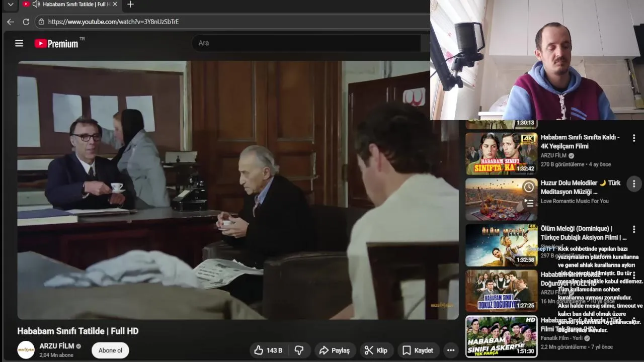Click the Hababam Sınıfı Tatilde video title
Viewport: 644px width, 362px height.
[78, 331]
